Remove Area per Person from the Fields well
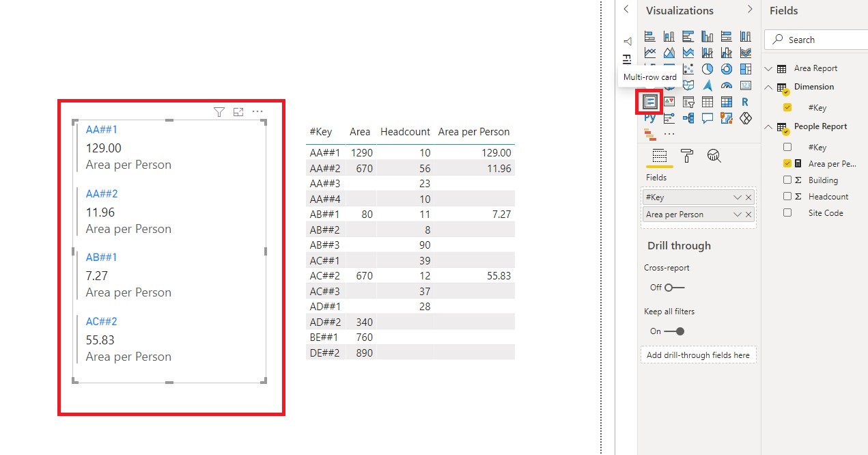 748,215
